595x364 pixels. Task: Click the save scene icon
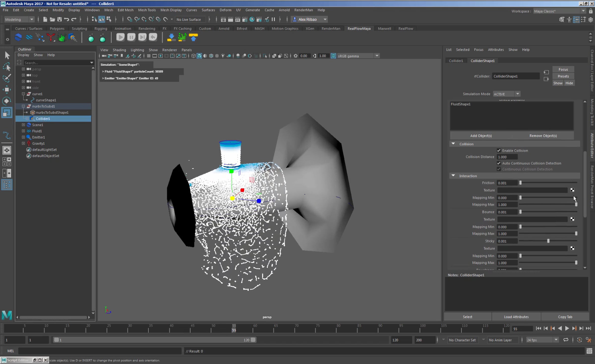pos(59,19)
